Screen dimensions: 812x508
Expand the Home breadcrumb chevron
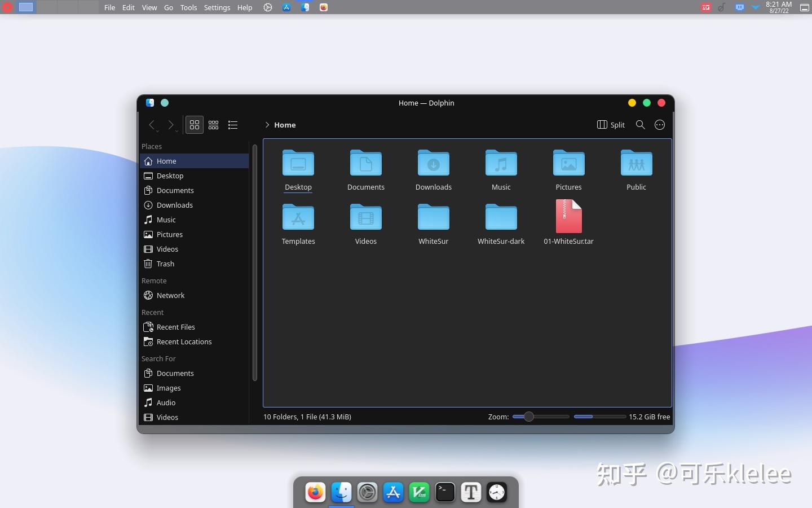click(266, 125)
